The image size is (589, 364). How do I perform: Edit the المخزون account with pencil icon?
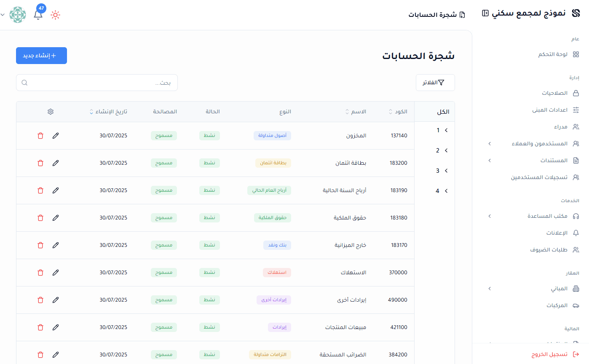[56, 136]
